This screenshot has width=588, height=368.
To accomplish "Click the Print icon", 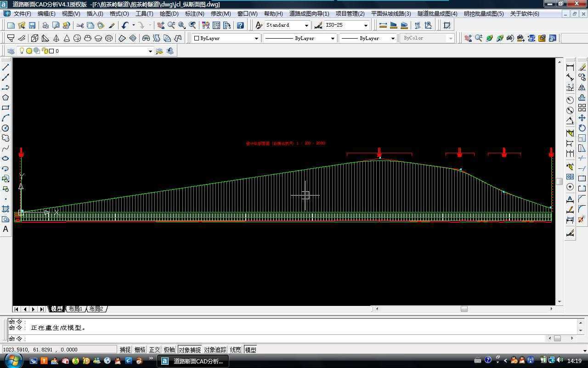I will tap(45, 25).
